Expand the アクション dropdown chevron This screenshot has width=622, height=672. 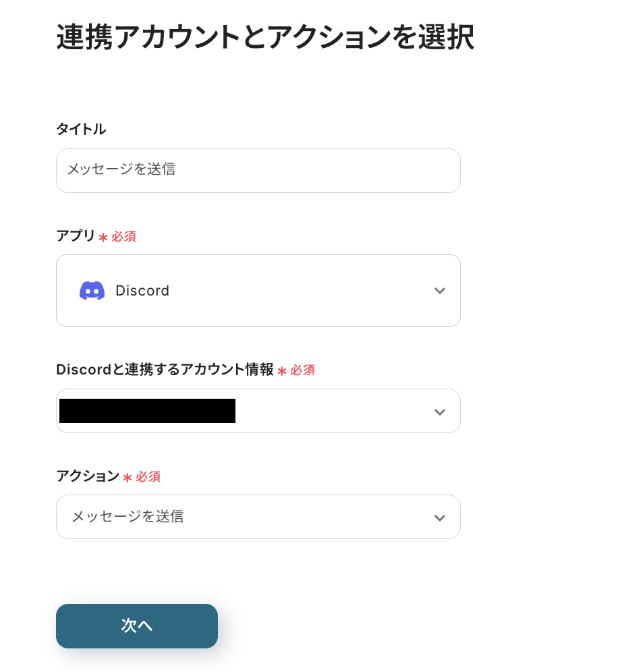[439, 517]
